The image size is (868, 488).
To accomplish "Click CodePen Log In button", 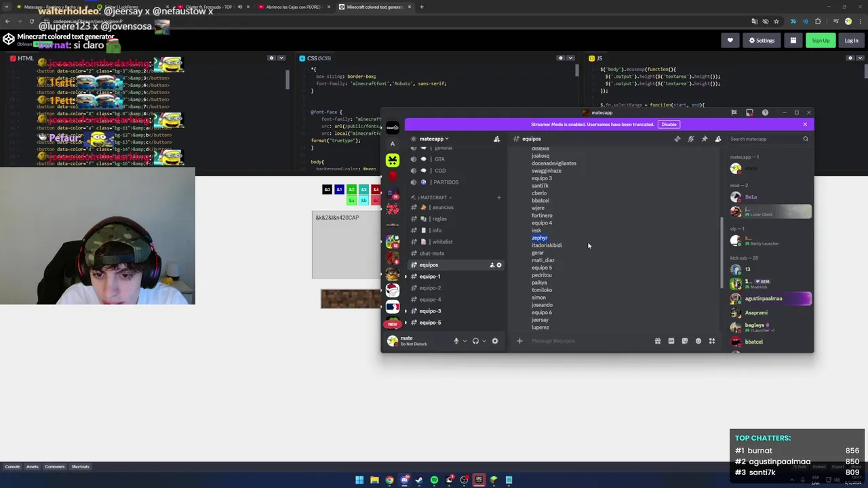I will pyautogui.click(x=851, y=41).
